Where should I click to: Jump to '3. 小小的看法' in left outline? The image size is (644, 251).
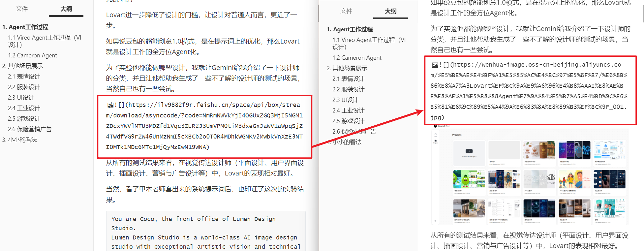19,140
